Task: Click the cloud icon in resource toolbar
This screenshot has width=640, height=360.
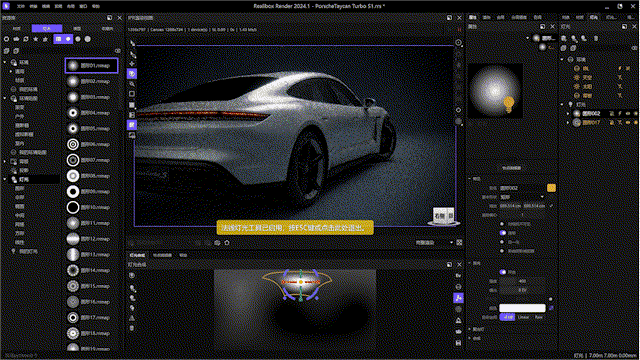Action: 16,39
